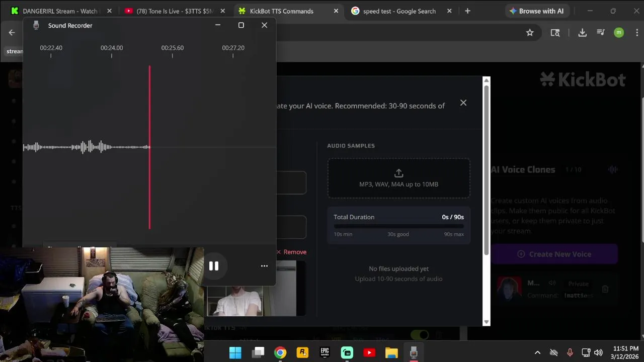Click the dialog scrollbar down arrow

[x=487, y=322]
